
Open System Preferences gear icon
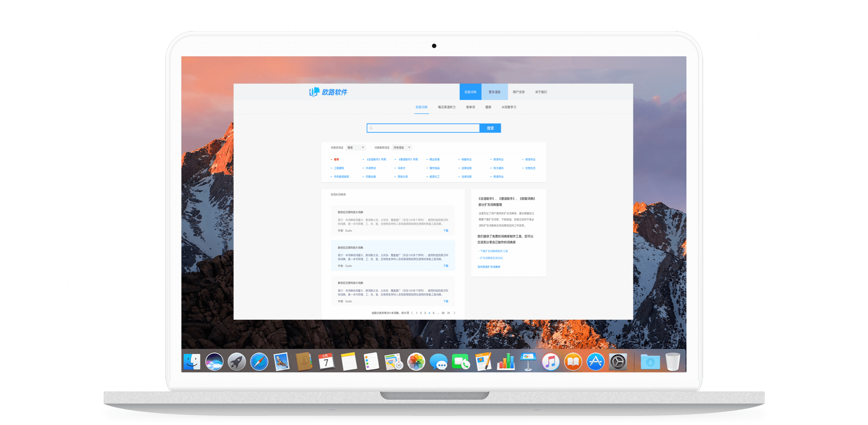click(x=618, y=362)
